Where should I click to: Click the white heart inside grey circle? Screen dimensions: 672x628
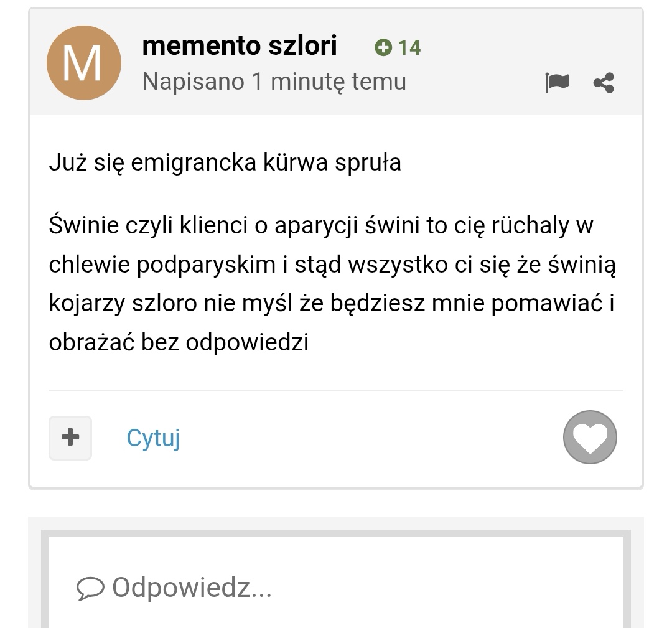(590, 438)
